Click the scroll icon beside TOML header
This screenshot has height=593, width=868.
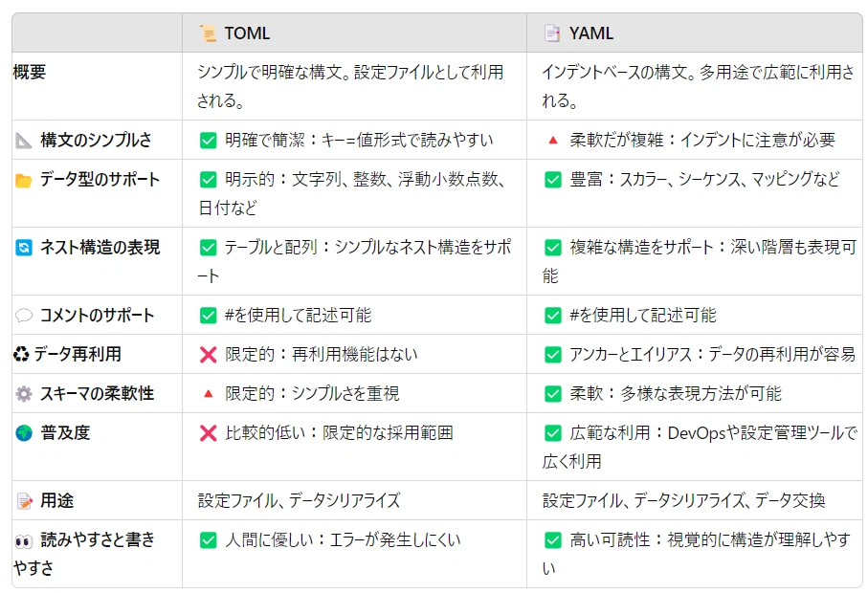pyautogui.click(x=208, y=33)
